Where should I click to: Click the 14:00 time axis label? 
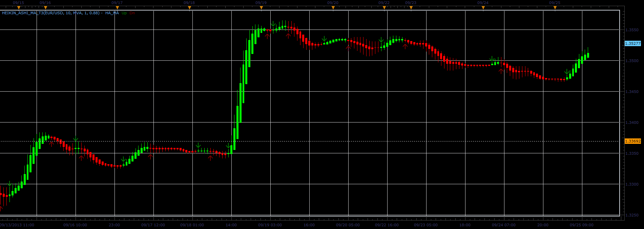(231, 225)
